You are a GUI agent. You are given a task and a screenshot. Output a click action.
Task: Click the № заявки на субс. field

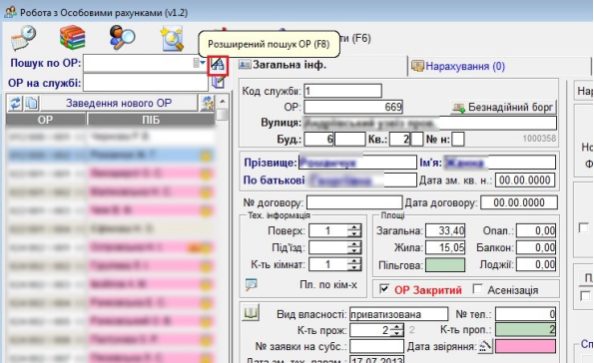377,346
